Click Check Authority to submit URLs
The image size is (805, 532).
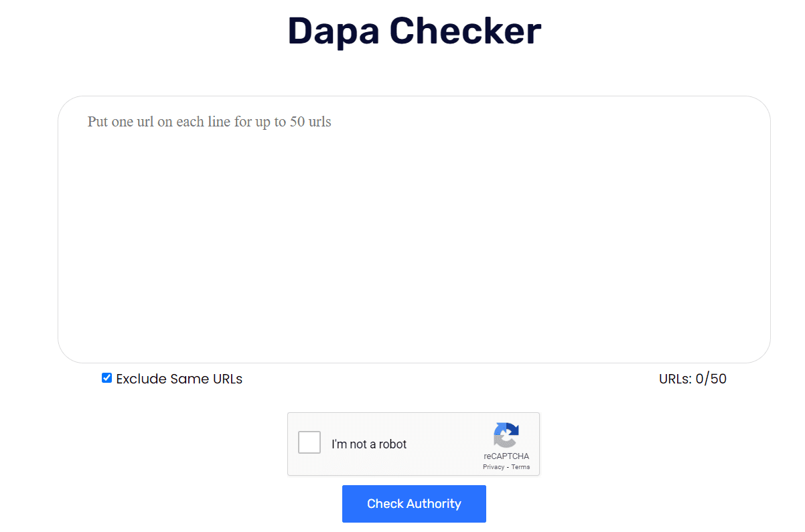point(413,503)
